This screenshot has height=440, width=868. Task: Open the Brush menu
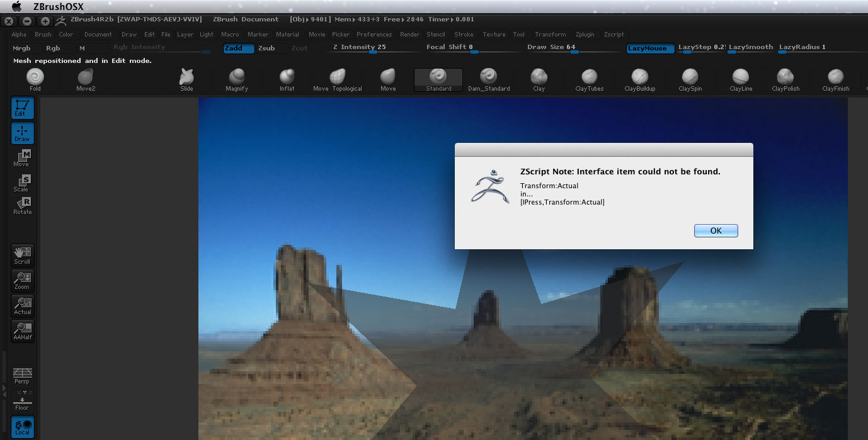[x=43, y=35]
